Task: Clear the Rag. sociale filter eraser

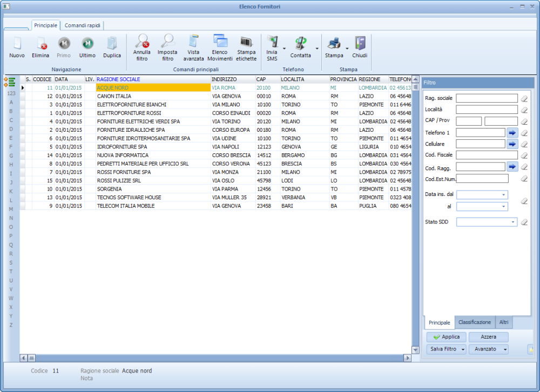Action: (523, 98)
